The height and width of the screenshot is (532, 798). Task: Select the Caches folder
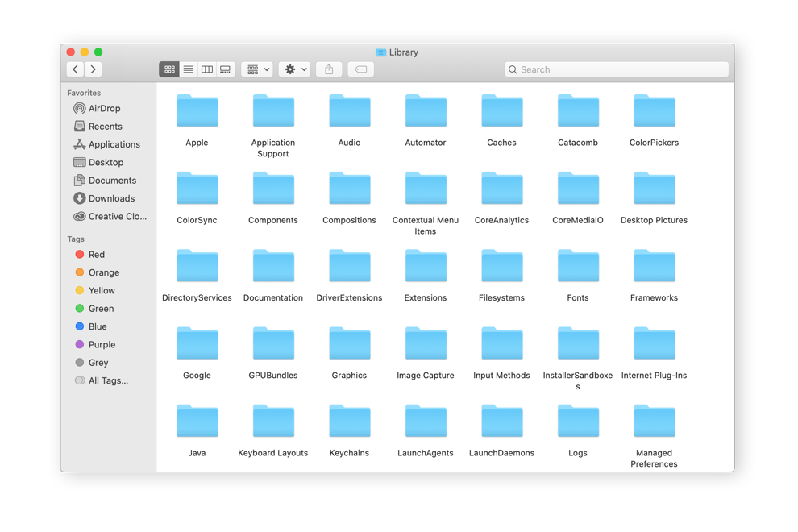click(x=502, y=121)
